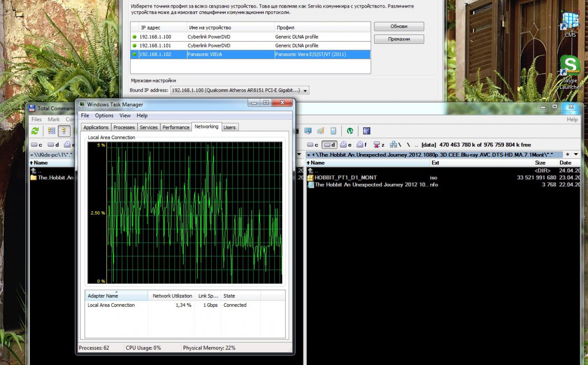Select drive d in right panel
This screenshot has width=588, height=365.
329,145
